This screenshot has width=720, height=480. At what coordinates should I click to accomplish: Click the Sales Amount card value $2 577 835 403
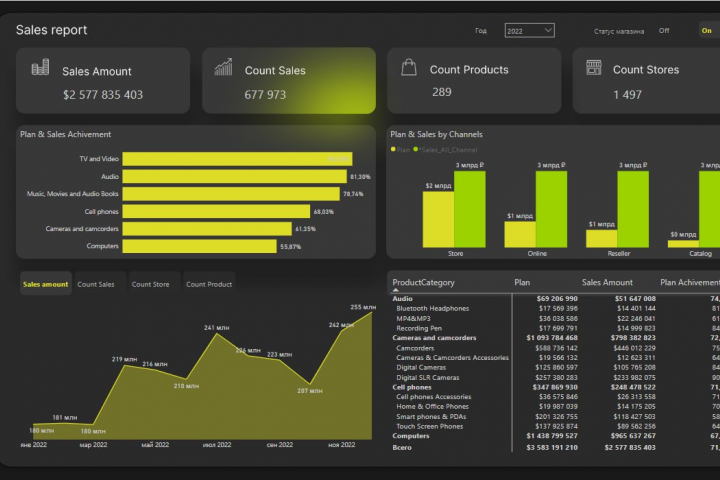tap(103, 95)
